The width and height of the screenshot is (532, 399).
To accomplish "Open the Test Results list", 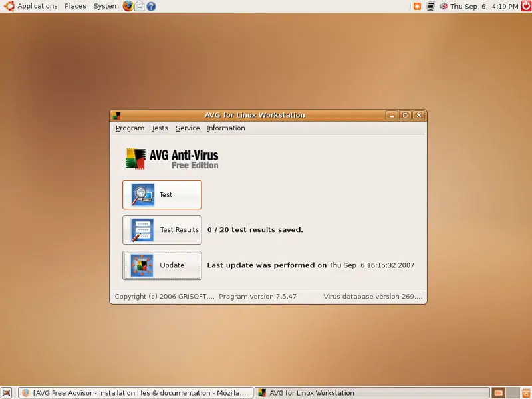I will (162, 230).
